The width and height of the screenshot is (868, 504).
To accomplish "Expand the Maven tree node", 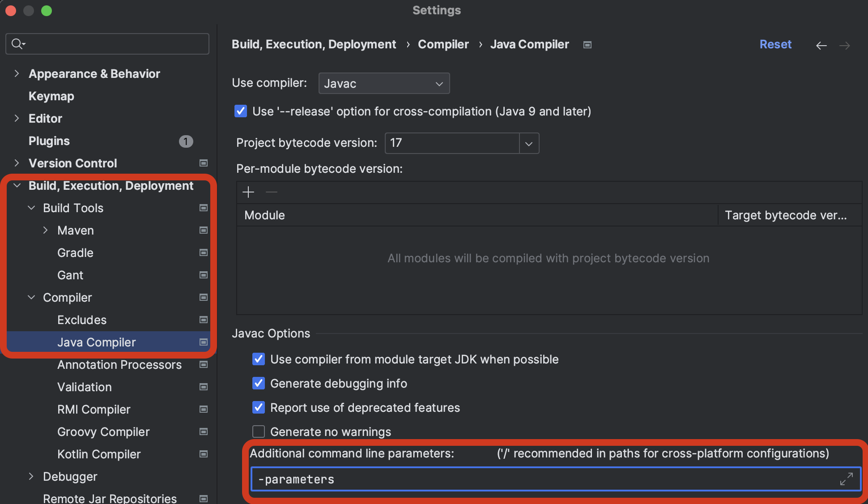I will [46, 231].
